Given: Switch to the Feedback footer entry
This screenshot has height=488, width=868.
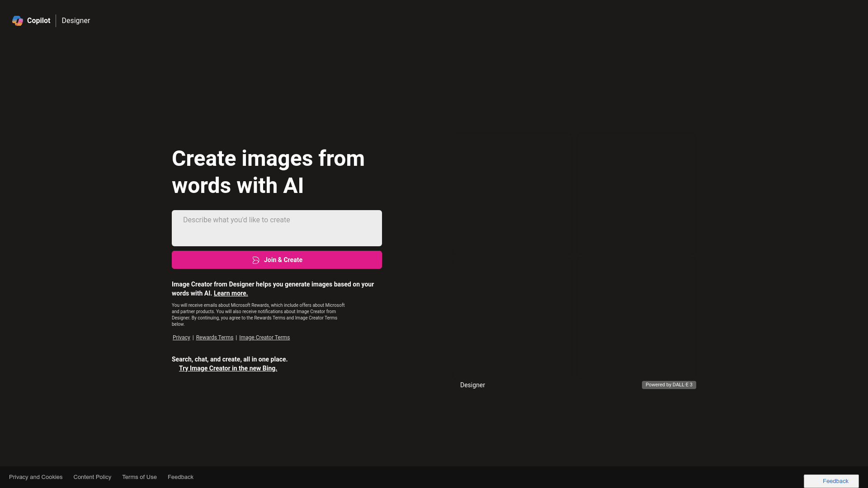Looking at the screenshot, I should tap(180, 477).
